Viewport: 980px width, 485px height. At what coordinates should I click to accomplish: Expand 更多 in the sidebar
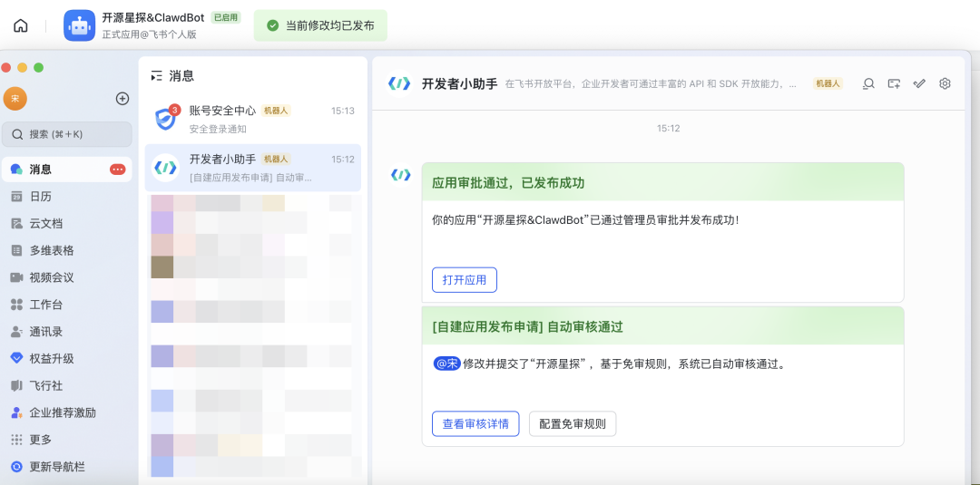point(67,440)
